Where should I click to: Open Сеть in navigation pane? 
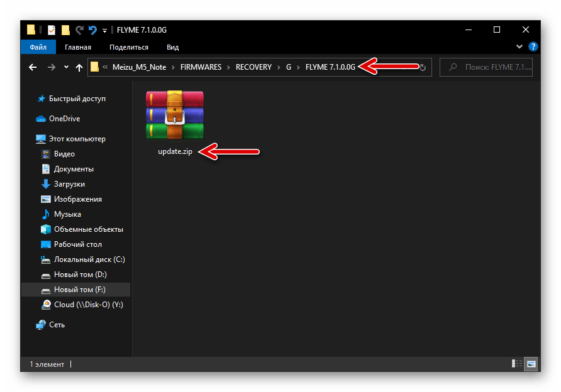pyautogui.click(x=57, y=324)
